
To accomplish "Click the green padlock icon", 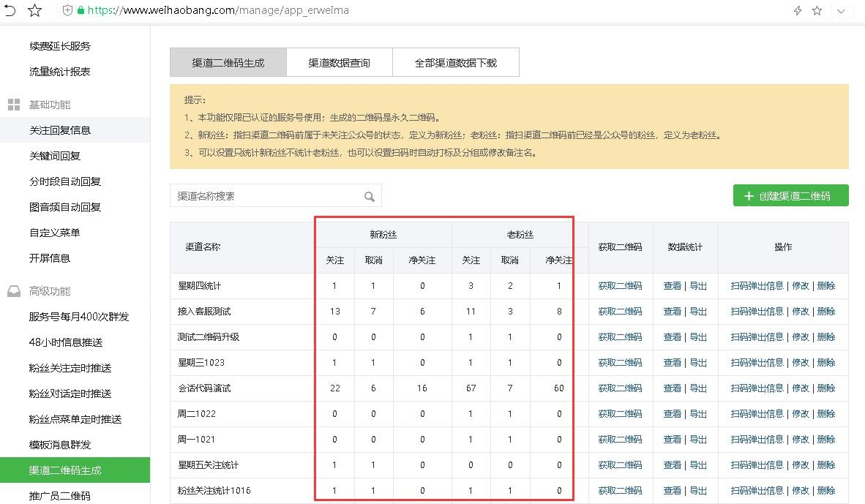I will coord(80,10).
